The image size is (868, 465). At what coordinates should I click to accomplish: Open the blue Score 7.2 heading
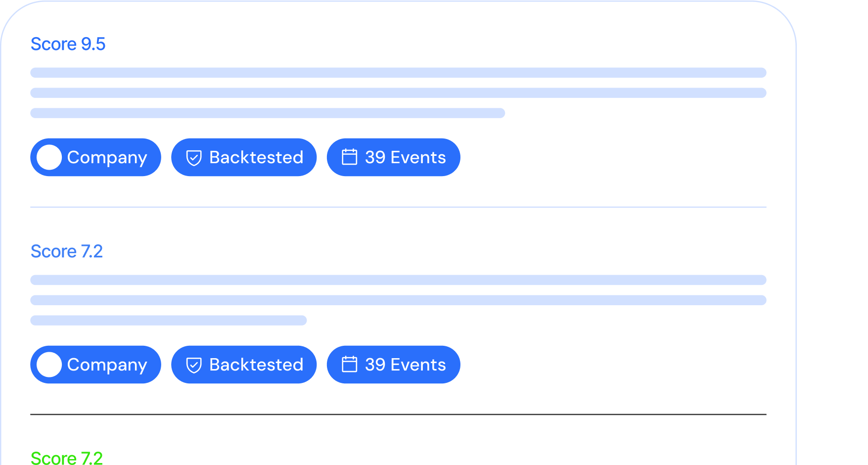coord(67,251)
